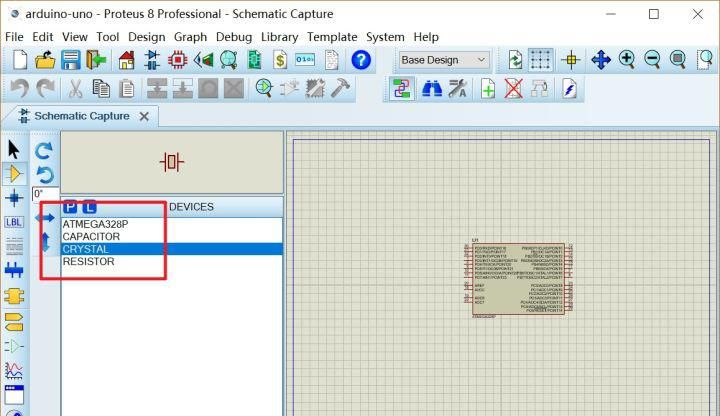Open the Library menu
720x416 pixels.
(x=280, y=37)
